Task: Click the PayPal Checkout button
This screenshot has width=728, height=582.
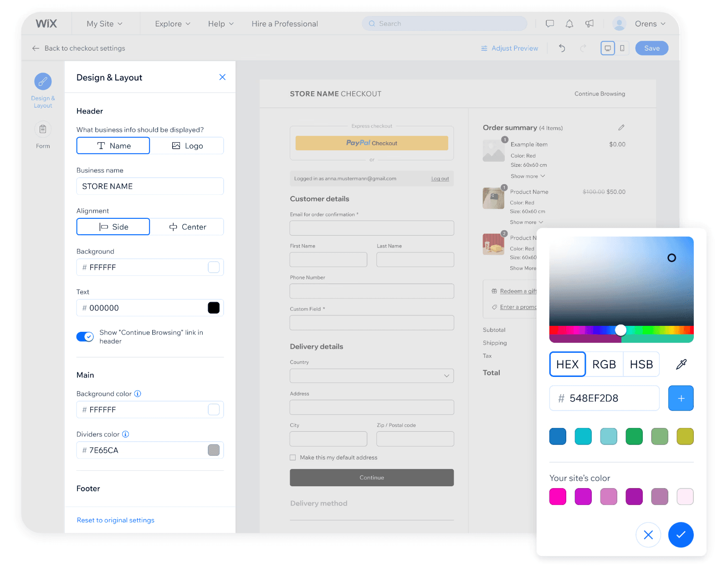Action: pyautogui.click(x=372, y=143)
